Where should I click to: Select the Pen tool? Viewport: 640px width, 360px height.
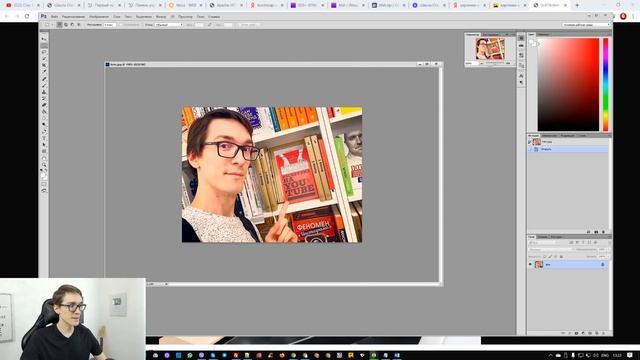click(44, 131)
